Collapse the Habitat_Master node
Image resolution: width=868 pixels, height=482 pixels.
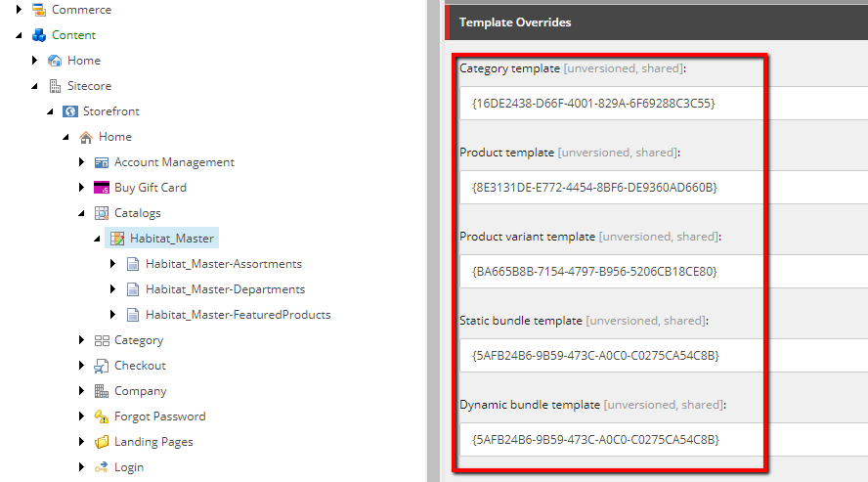click(x=97, y=239)
